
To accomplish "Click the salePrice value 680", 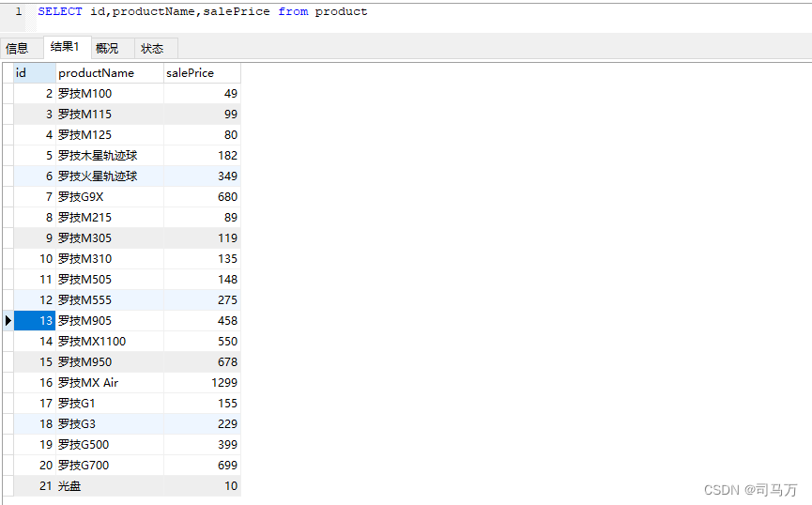I will click(202, 197).
